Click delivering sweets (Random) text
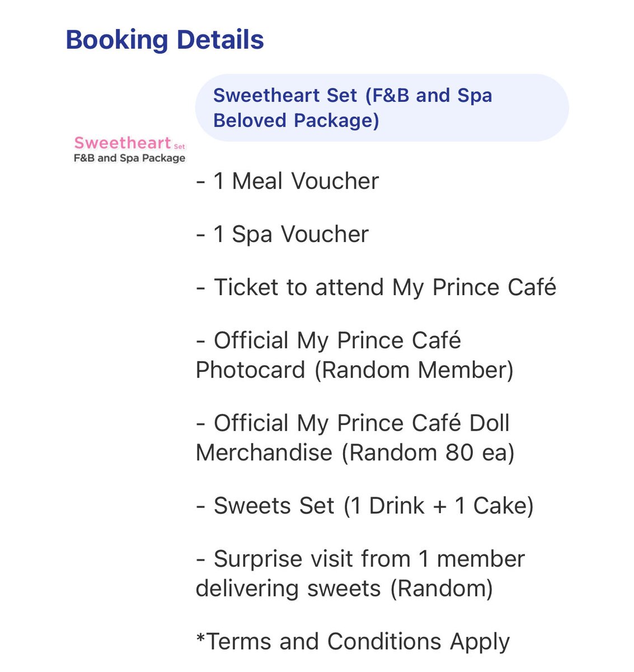Screen dimensions: 634x672 (344, 589)
